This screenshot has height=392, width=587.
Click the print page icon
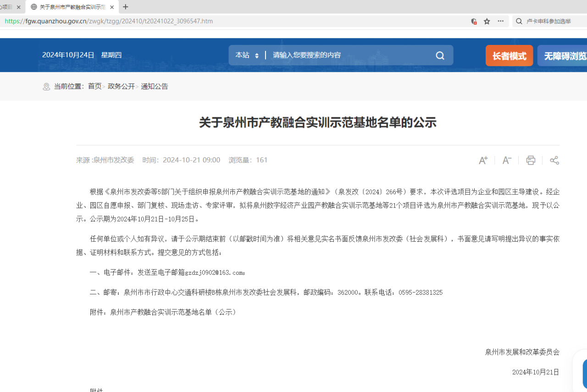[x=531, y=160]
